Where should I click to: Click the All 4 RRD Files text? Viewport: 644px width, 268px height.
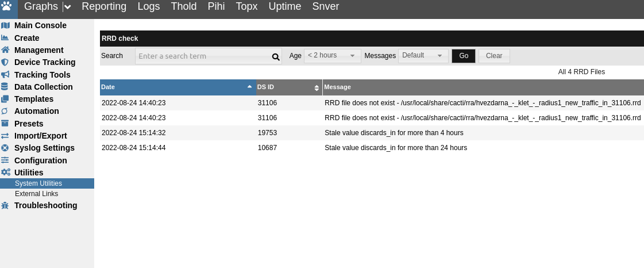[x=581, y=72]
